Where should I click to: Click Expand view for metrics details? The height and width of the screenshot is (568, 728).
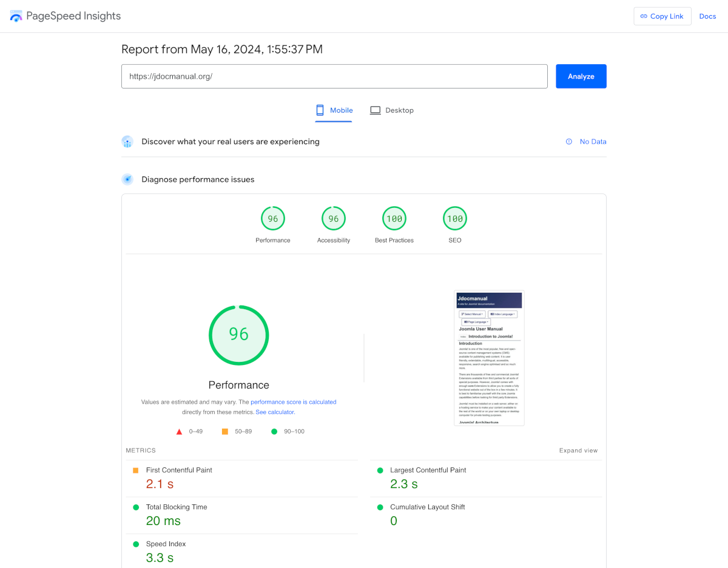578,450
